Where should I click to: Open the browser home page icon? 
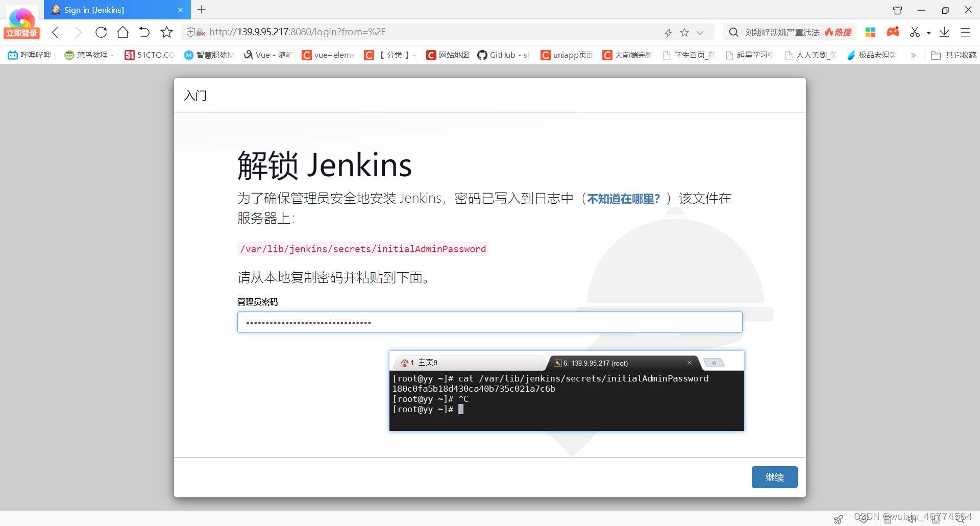(x=122, y=32)
